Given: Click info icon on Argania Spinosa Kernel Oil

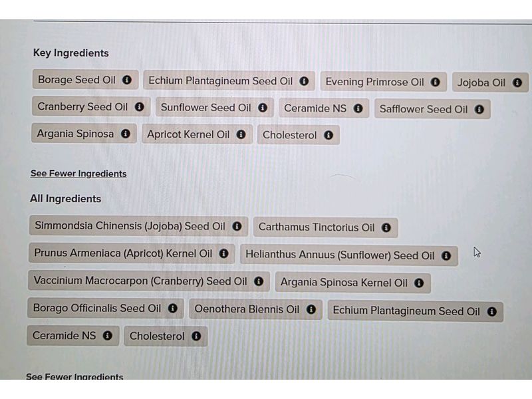Looking at the screenshot, I should [418, 283].
